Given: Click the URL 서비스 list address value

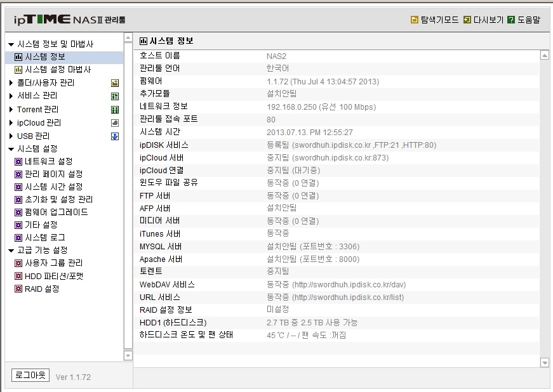Looking at the screenshot, I should pos(348,297).
